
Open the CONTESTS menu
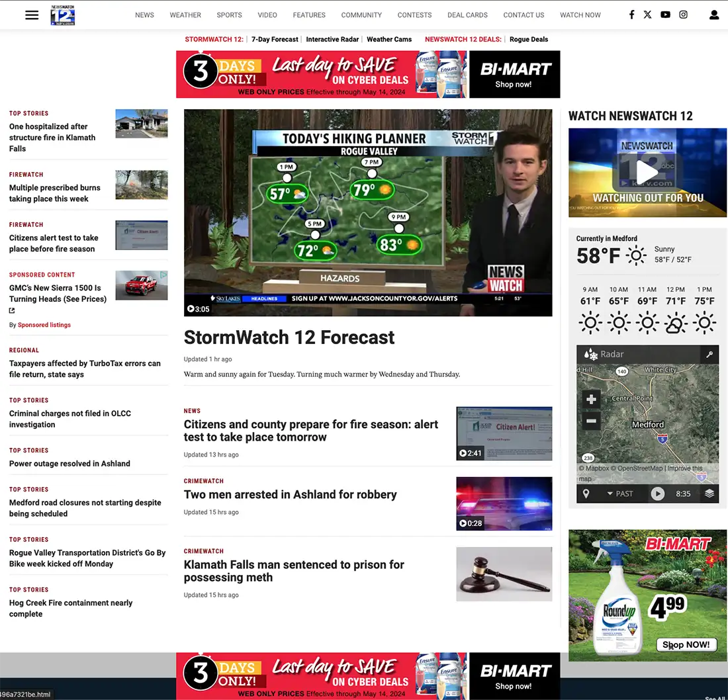414,15
